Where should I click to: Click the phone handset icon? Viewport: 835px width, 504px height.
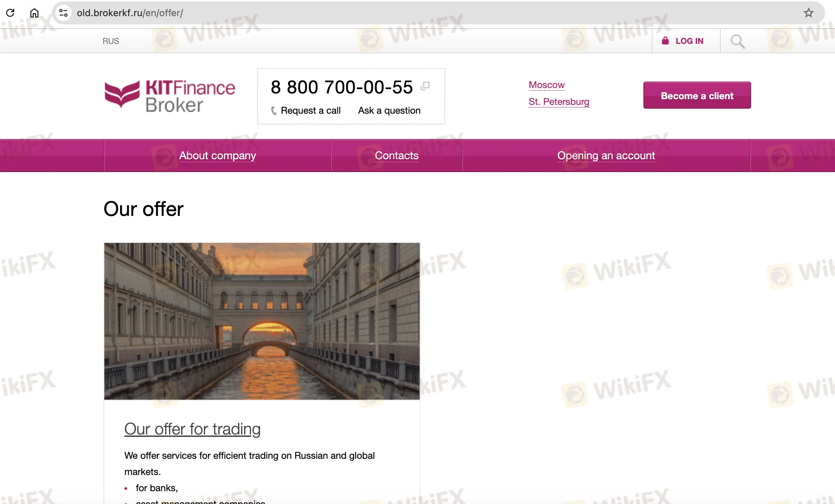coord(274,111)
